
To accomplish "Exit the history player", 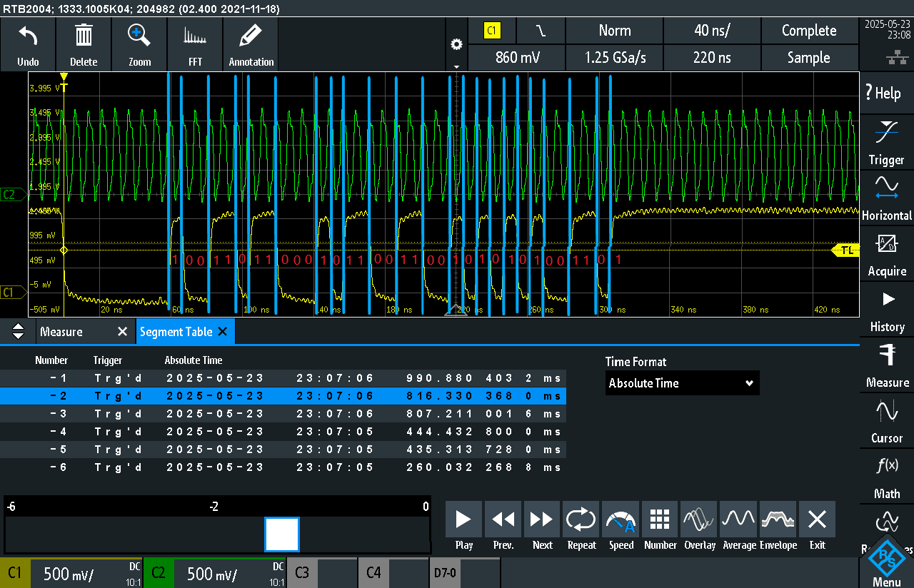I will 818,519.
